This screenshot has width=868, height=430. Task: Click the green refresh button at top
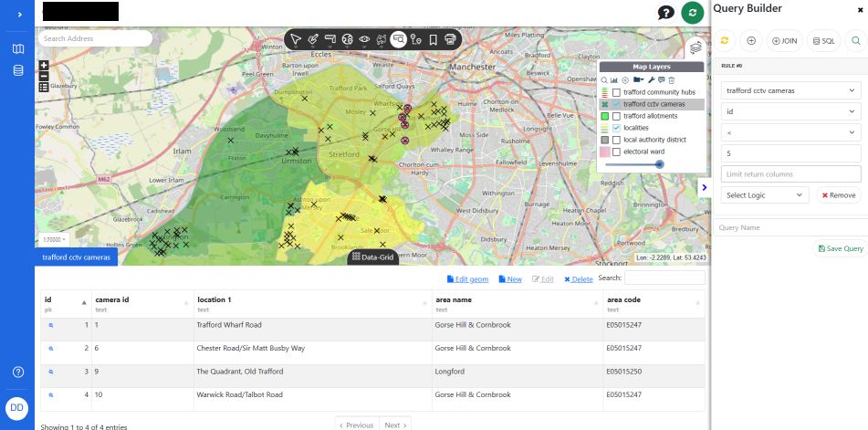693,13
